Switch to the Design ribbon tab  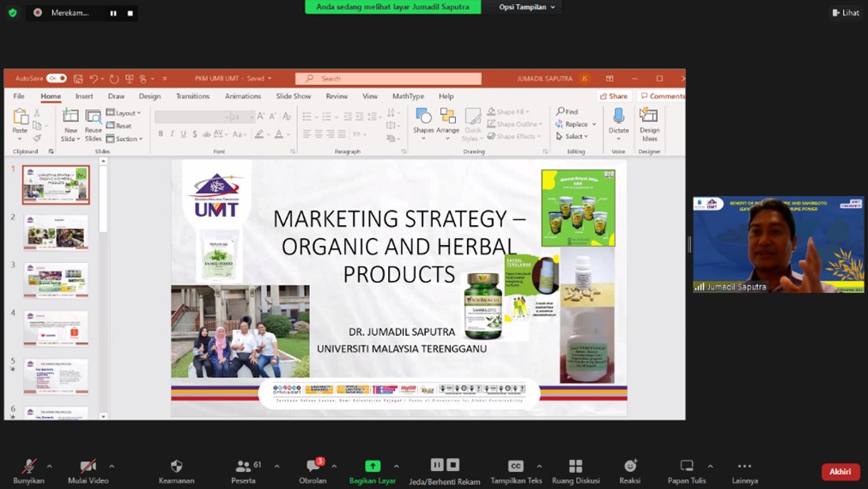149,96
